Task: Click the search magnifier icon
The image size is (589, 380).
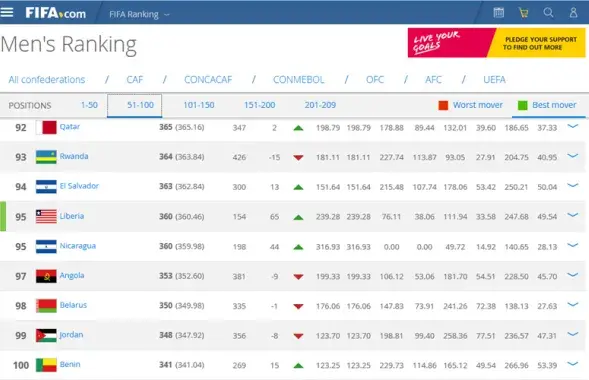Action: coord(548,13)
